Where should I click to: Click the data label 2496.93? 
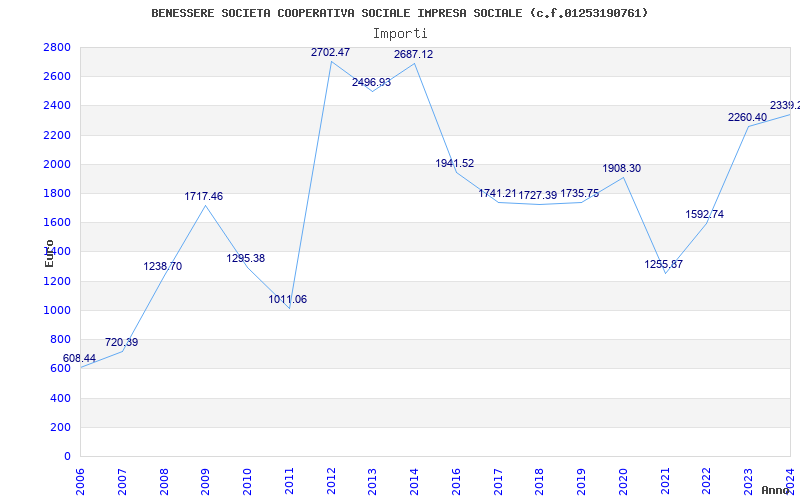click(x=371, y=82)
